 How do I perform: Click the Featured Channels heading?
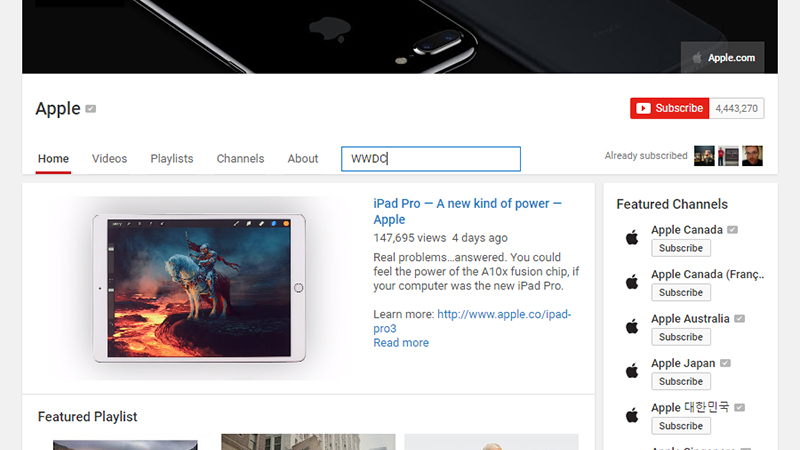672,204
